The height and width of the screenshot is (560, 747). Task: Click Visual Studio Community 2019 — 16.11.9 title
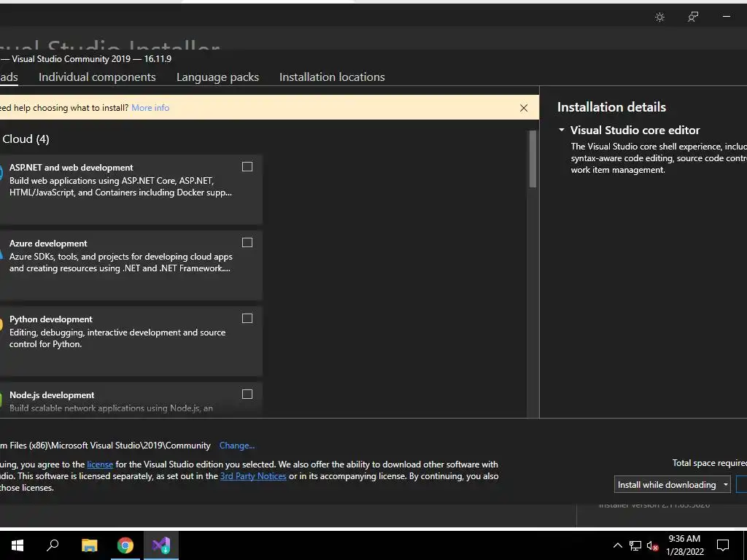[91, 59]
